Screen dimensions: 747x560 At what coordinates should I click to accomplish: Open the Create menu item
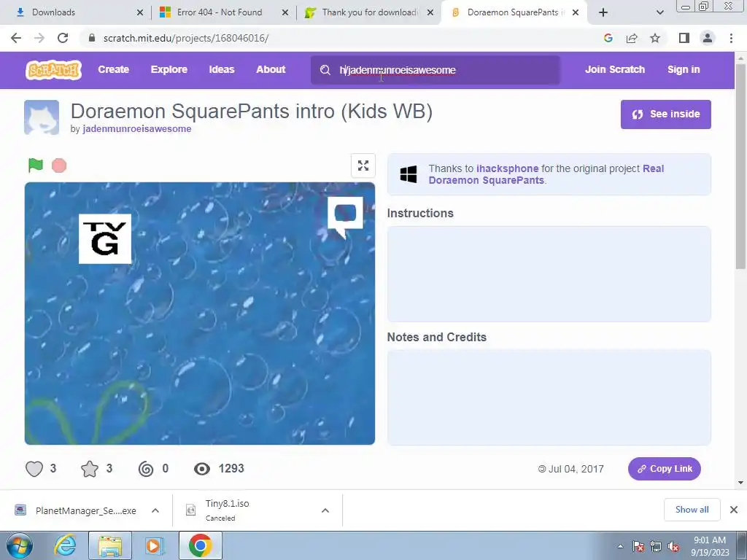coord(113,69)
